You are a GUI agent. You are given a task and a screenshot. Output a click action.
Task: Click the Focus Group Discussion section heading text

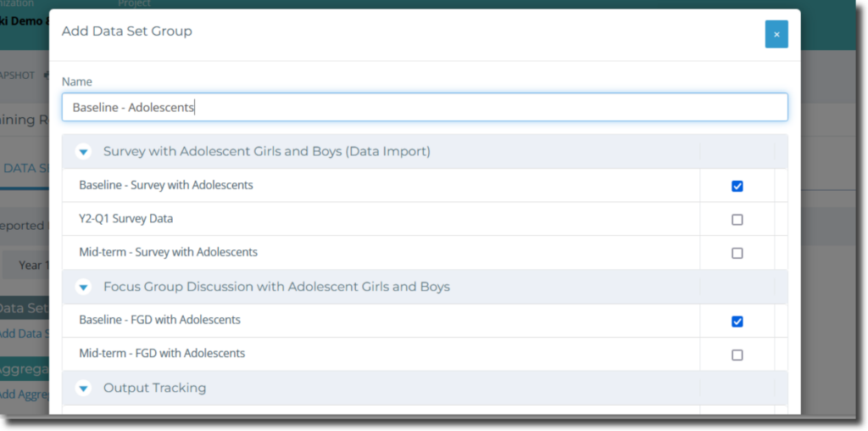click(277, 287)
